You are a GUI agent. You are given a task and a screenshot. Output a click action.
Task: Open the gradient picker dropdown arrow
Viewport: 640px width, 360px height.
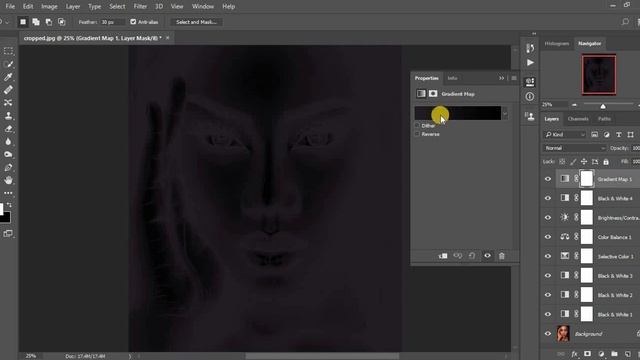pyautogui.click(x=505, y=113)
